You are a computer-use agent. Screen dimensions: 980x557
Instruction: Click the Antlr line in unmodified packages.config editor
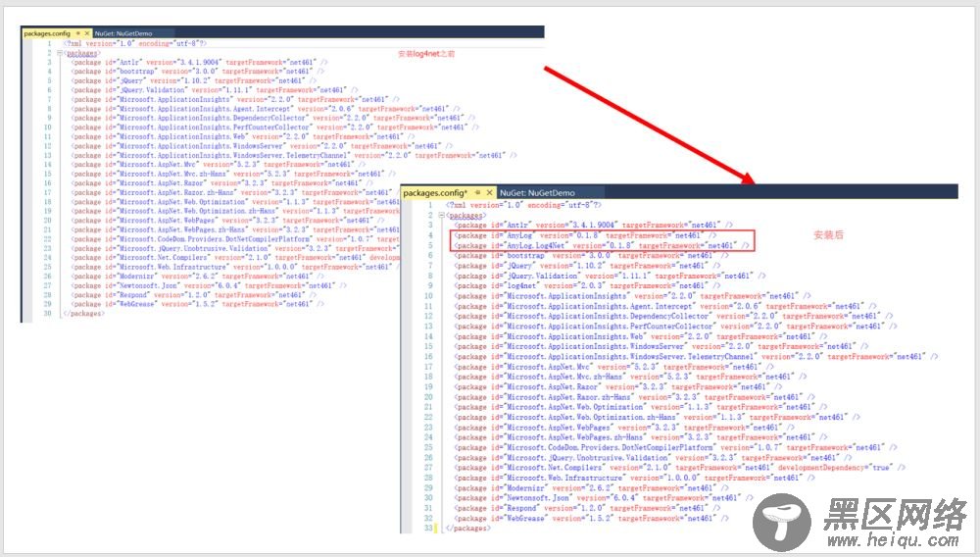(199, 62)
